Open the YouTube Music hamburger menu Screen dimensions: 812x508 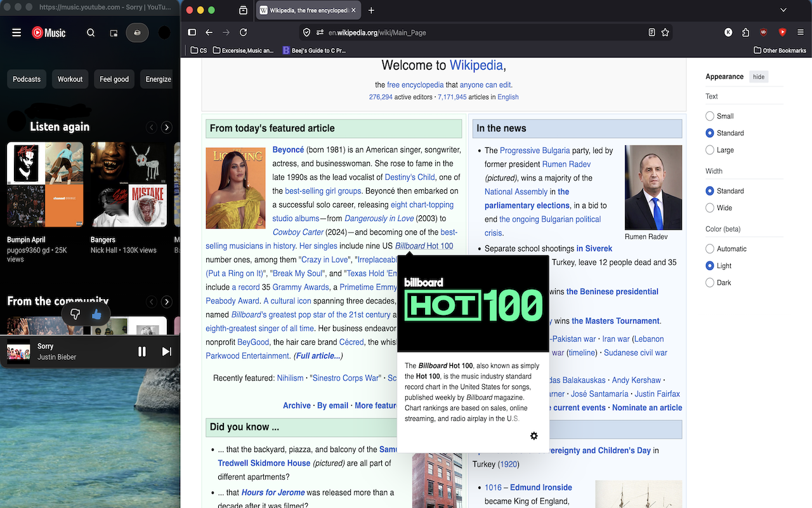click(16, 33)
